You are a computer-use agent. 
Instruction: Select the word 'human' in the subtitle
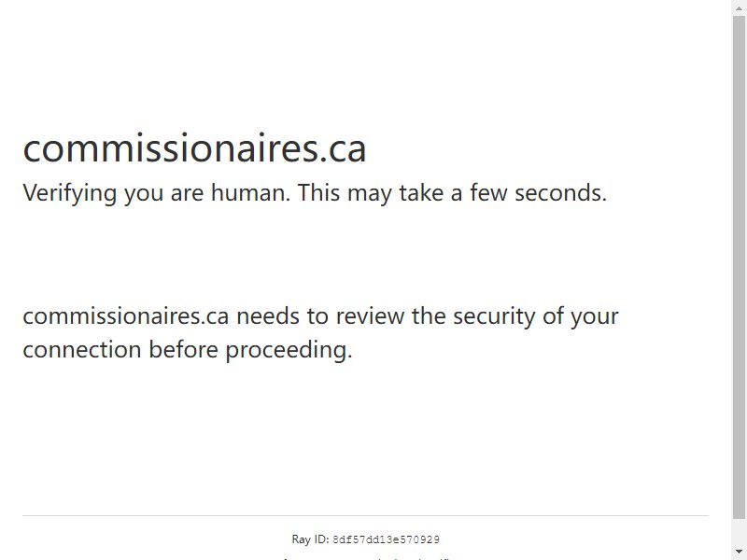point(250,192)
